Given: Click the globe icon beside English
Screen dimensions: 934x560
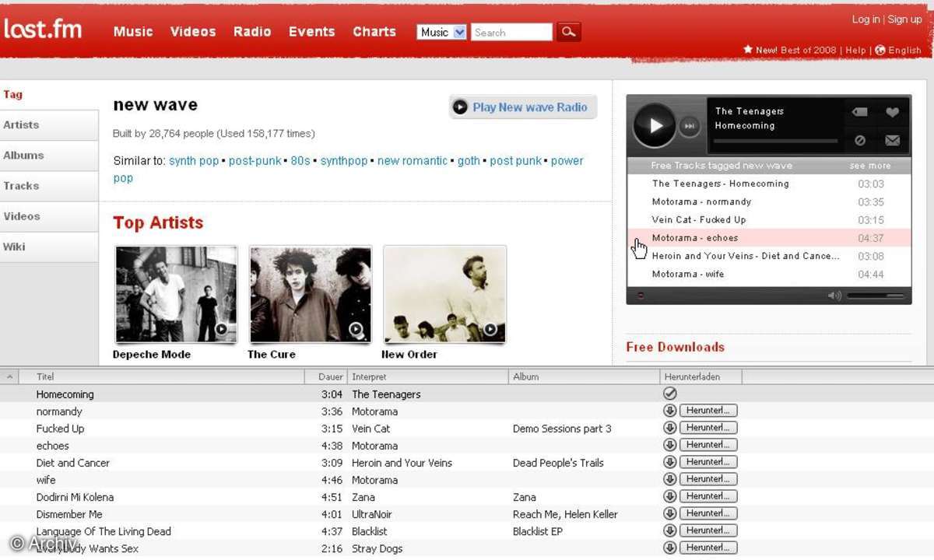Looking at the screenshot, I should 880,50.
